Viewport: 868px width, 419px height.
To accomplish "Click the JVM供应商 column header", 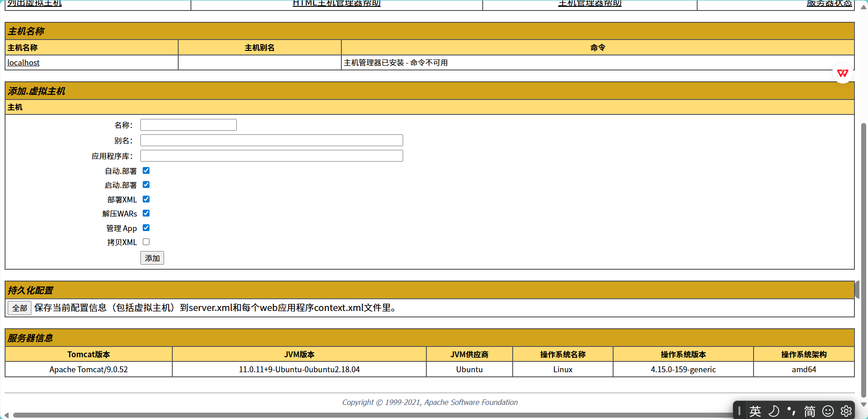I will coord(469,355).
